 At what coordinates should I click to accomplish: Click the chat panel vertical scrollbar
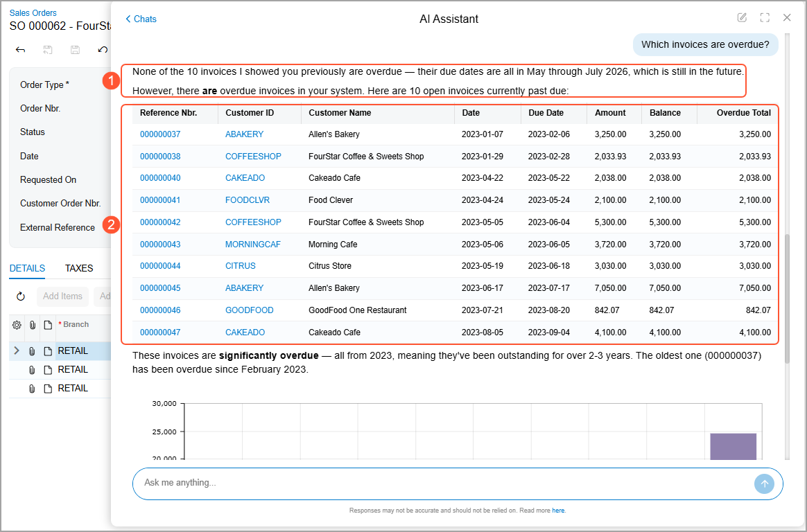click(x=787, y=299)
